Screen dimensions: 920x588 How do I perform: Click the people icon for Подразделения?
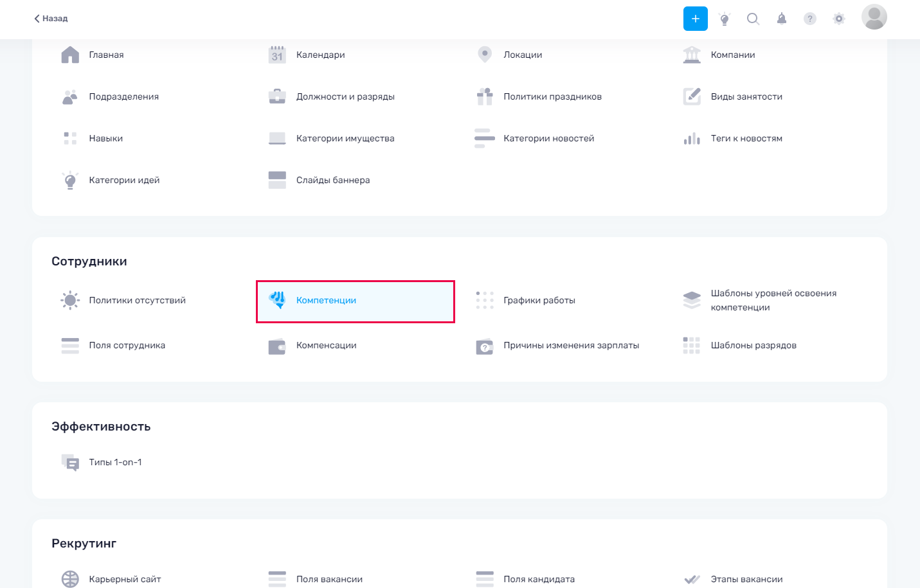[x=70, y=96]
